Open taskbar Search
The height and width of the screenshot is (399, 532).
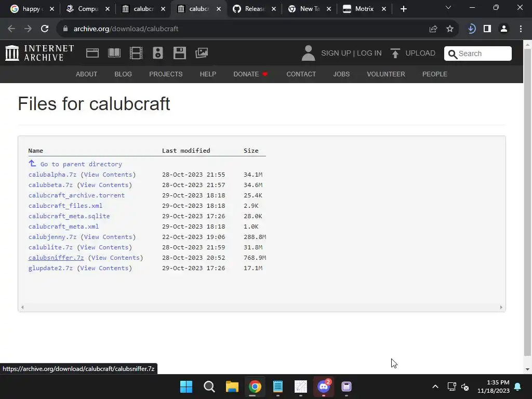pos(209,387)
